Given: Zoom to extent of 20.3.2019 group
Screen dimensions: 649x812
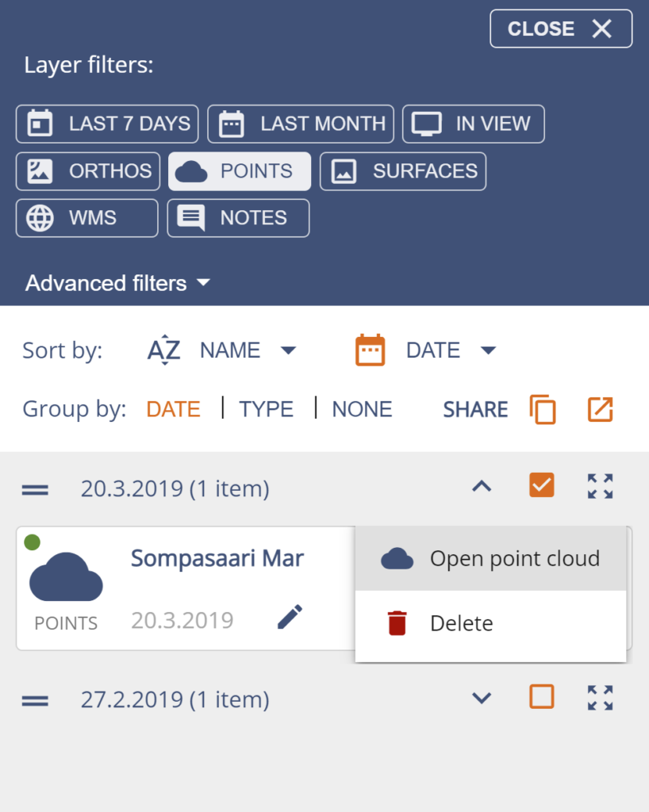Looking at the screenshot, I should pos(601,486).
